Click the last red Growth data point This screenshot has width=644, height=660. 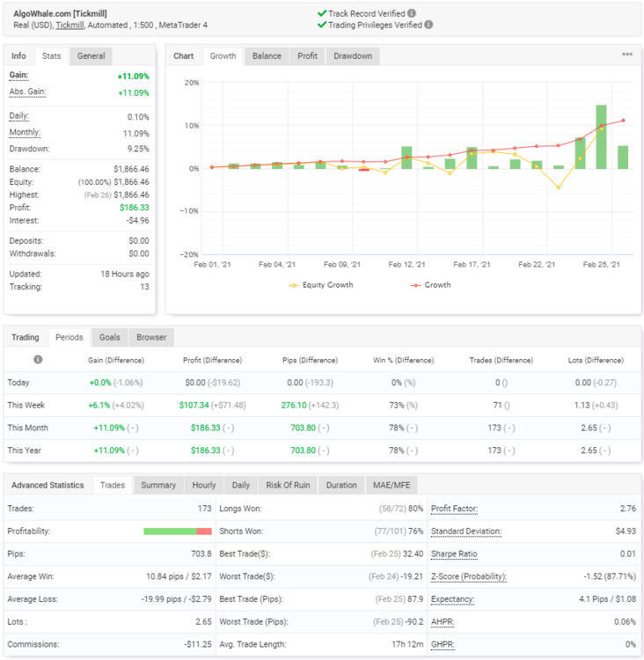(x=623, y=121)
